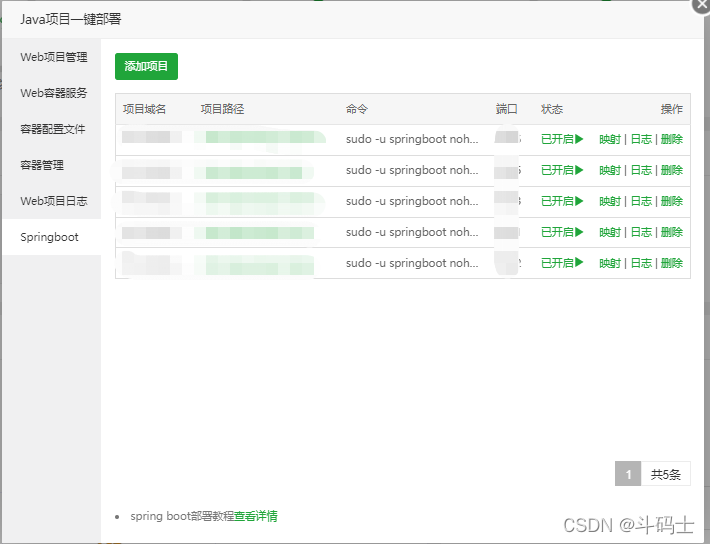The image size is (710, 544).
Task: Click 删除 in the fourth project row
Action: coord(672,232)
